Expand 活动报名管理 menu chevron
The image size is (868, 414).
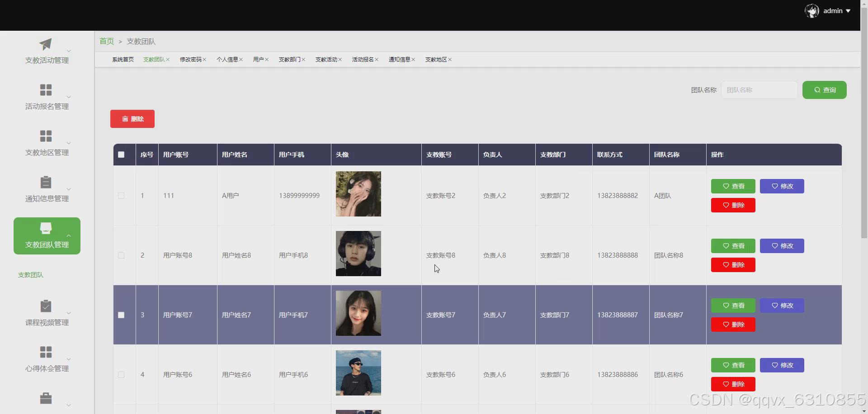pos(69,97)
